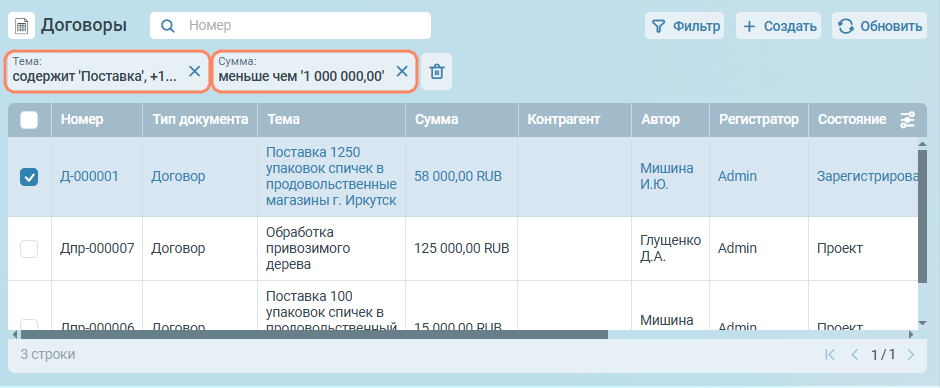Click the horizontal scrollbar under the table
Viewport: 940px width, 388px height.
(x=313, y=335)
